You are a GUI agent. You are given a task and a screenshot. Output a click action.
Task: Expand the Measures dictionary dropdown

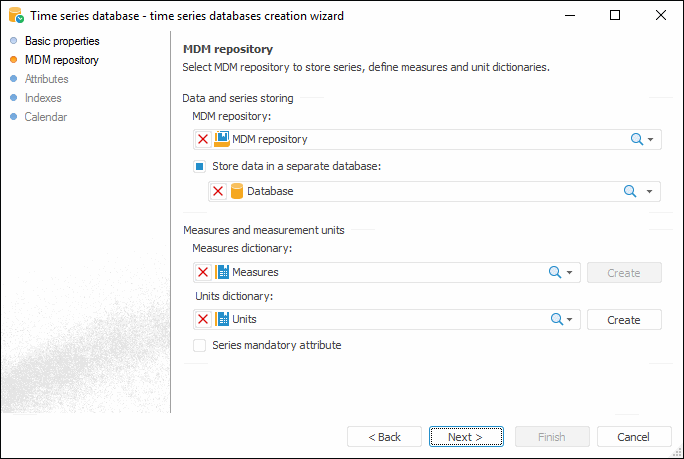coord(570,272)
